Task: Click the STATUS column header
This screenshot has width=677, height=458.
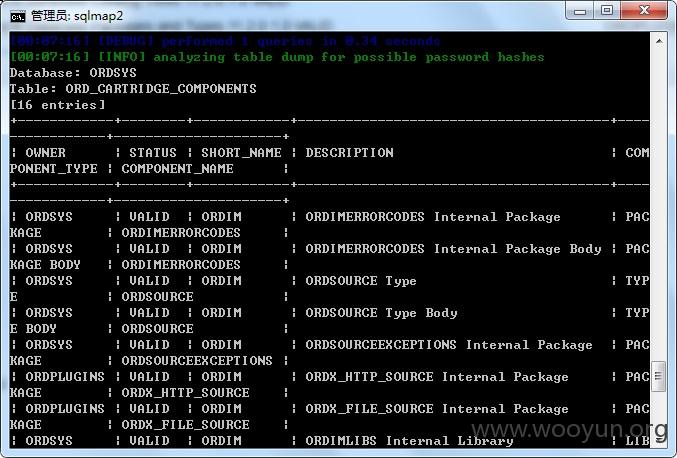Action: tap(153, 153)
